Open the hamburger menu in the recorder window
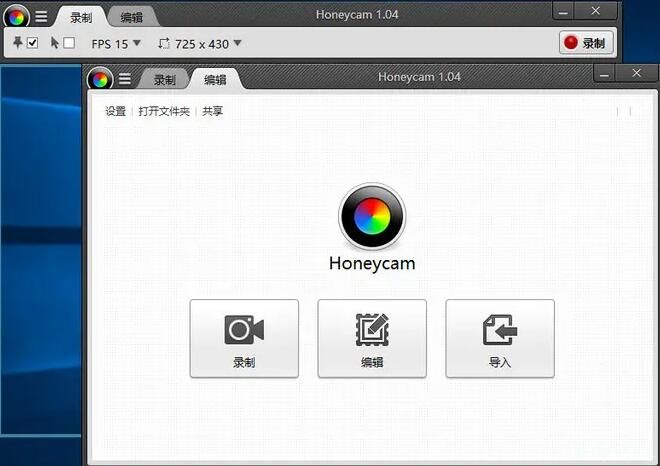 tap(42, 17)
